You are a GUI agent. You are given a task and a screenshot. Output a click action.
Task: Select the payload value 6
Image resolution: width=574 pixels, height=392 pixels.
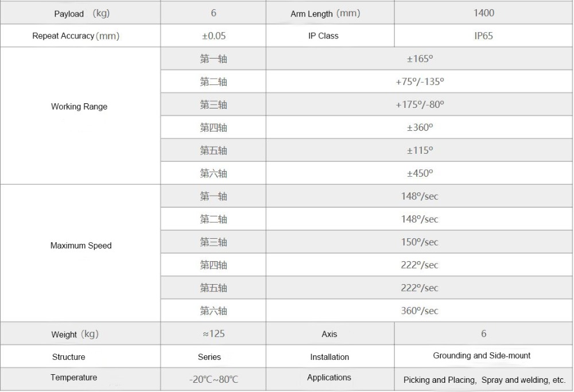pos(214,13)
